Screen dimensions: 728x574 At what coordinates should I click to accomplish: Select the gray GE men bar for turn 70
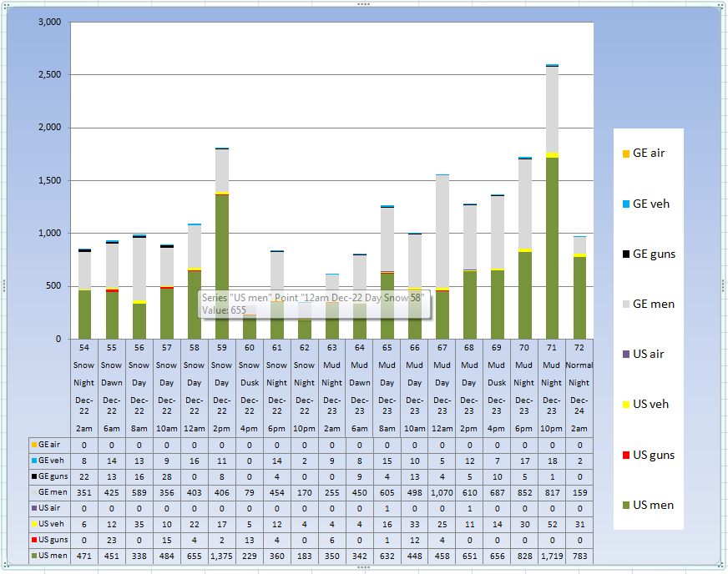pyautogui.click(x=524, y=204)
